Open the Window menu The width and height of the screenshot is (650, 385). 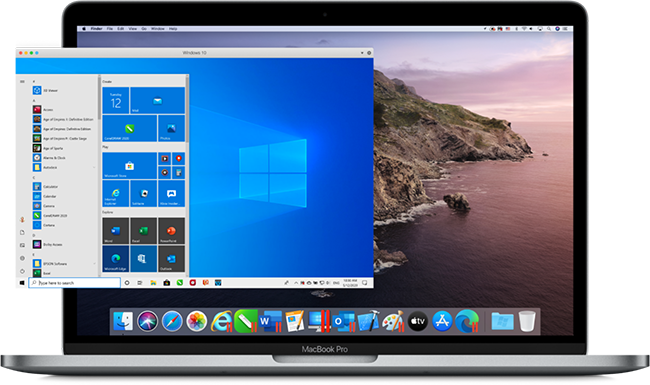pyautogui.click(x=158, y=29)
